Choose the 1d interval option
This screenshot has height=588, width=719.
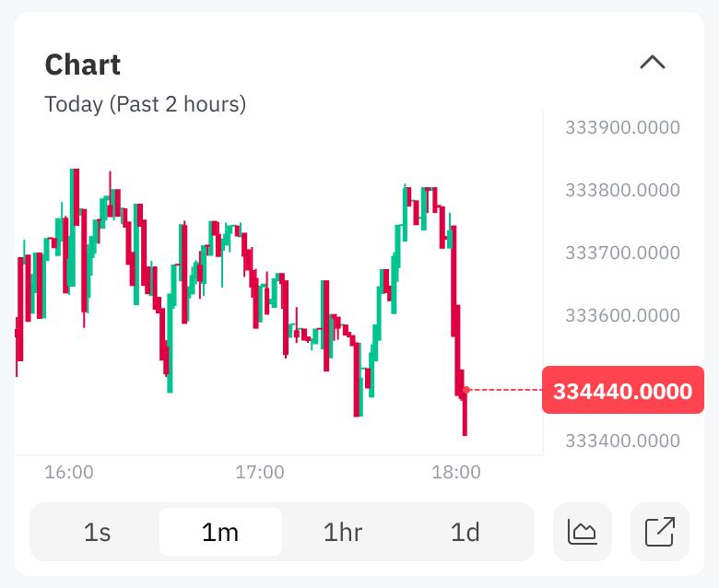click(466, 532)
